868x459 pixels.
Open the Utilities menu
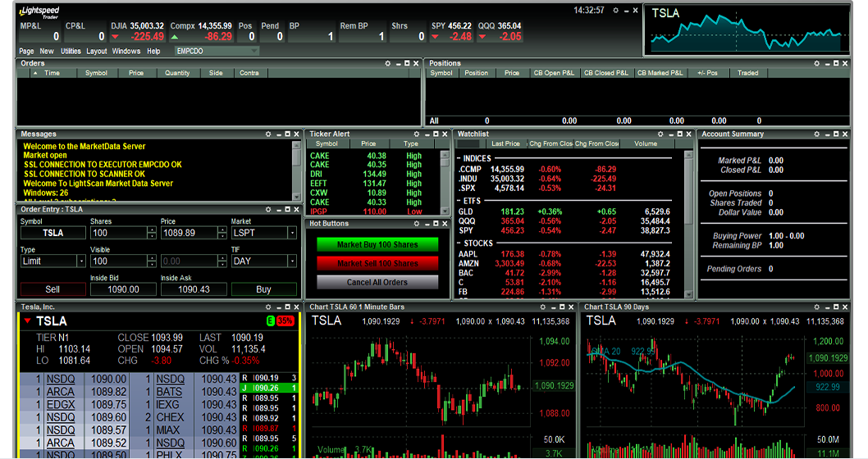coord(71,51)
